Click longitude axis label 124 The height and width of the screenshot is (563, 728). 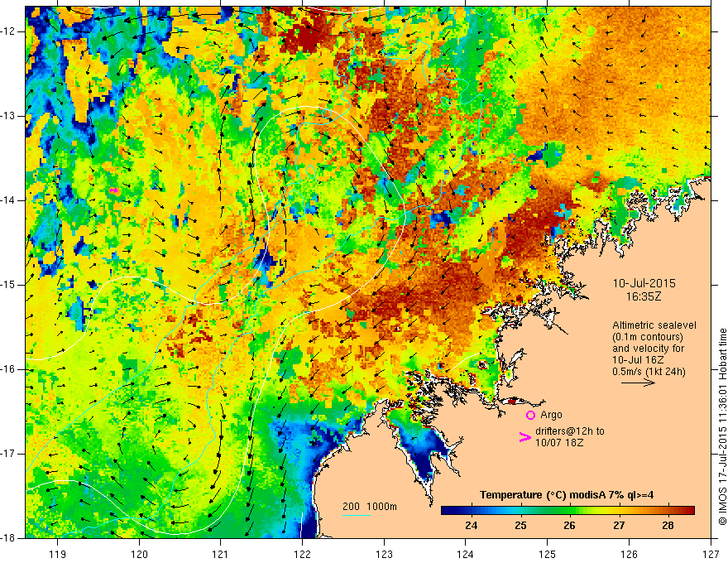pos(466,554)
